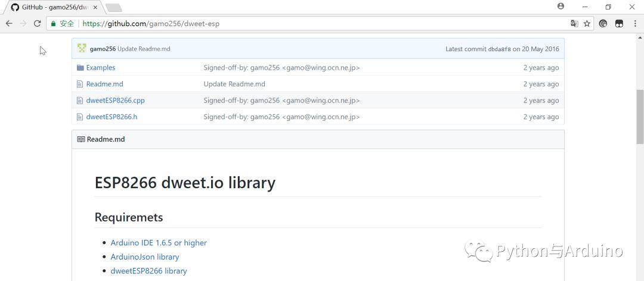Open the gamo256 author link
This screenshot has width=644, height=281.
103,49
